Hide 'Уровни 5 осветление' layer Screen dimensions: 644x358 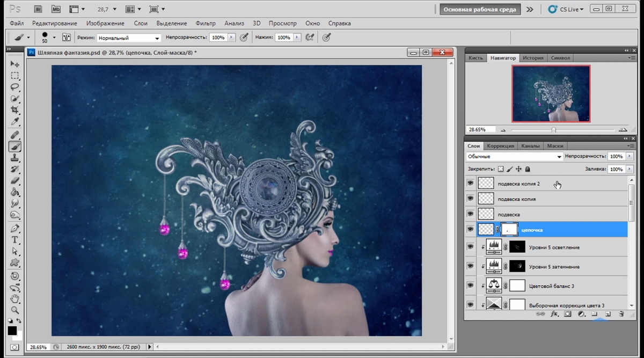pyautogui.click(x=471, y=247)
